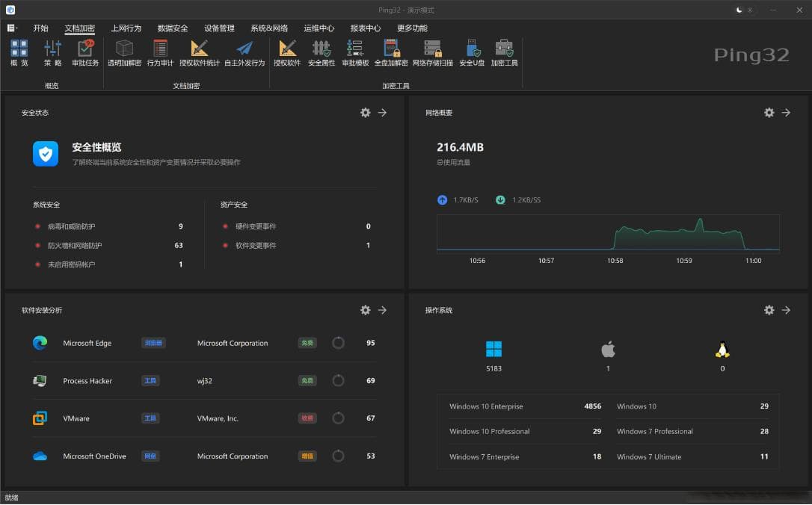Open the 策略 policy sliders icon

pos(52,53)
